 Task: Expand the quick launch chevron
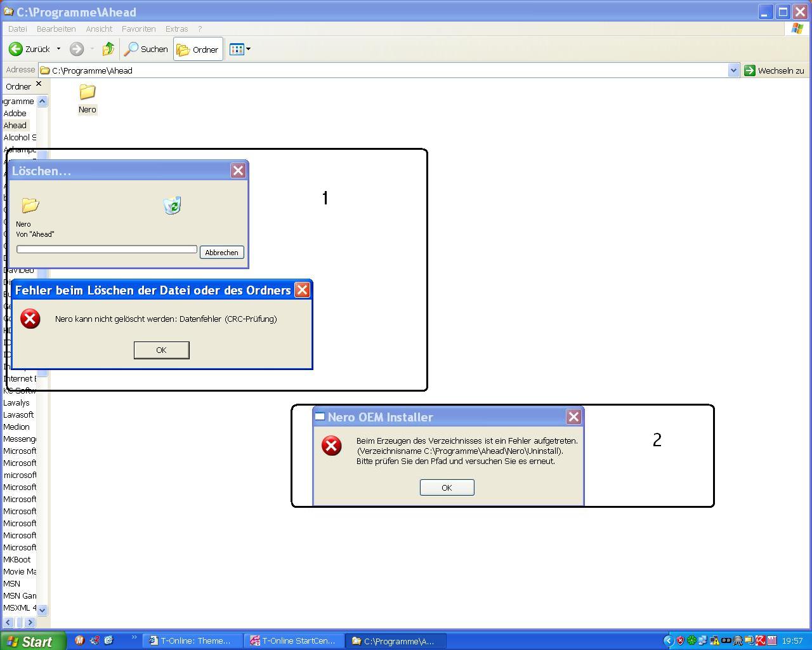(x=134, y=638)
